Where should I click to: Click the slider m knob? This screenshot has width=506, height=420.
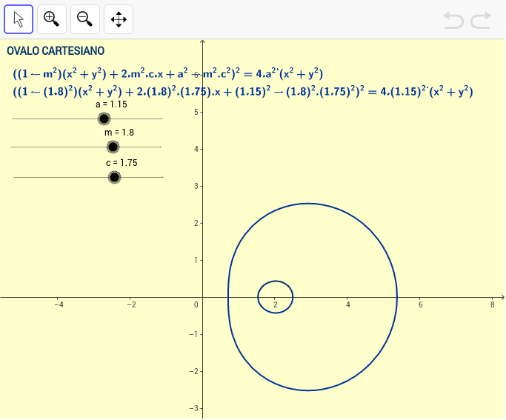(x=113, y=147)
